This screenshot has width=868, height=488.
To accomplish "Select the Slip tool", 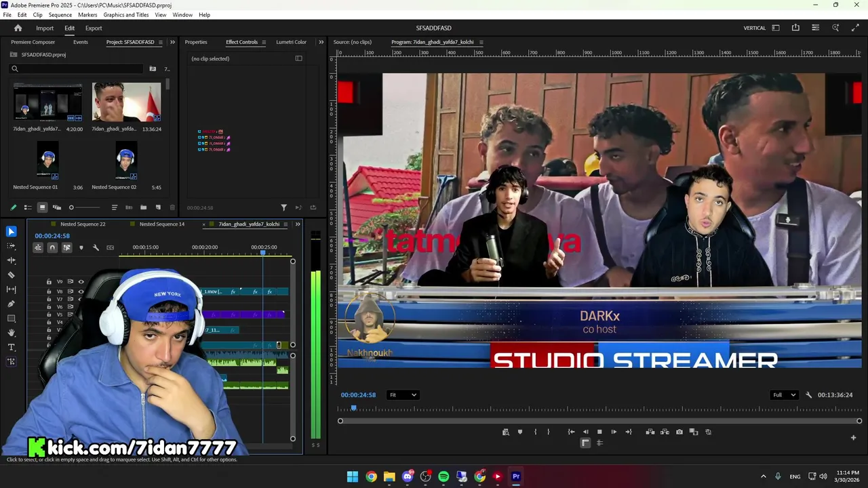I will [x=12, y=289].
